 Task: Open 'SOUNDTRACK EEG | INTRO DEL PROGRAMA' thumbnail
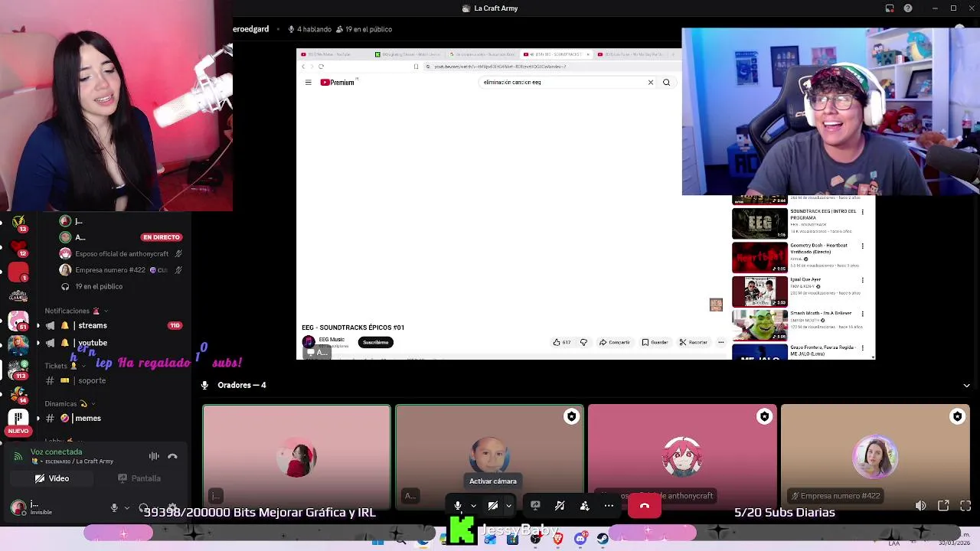point(759,223)
